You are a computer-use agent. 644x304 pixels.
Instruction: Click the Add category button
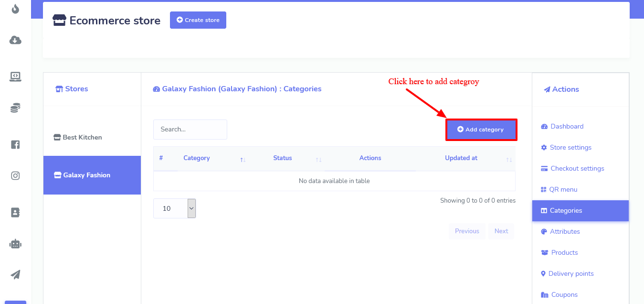point(481,130)
